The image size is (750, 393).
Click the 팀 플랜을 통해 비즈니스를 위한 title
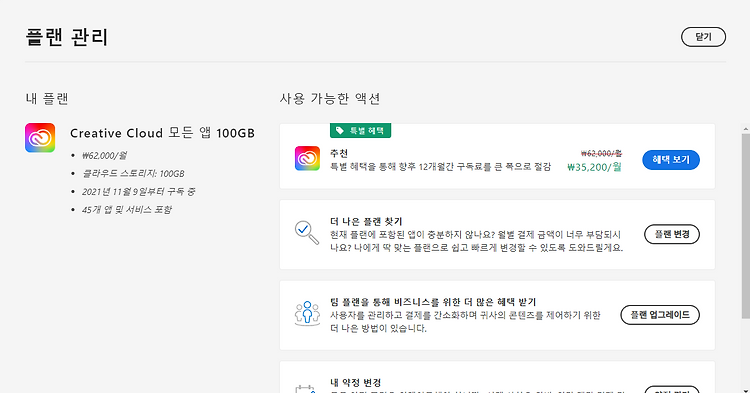coord(433,302)
